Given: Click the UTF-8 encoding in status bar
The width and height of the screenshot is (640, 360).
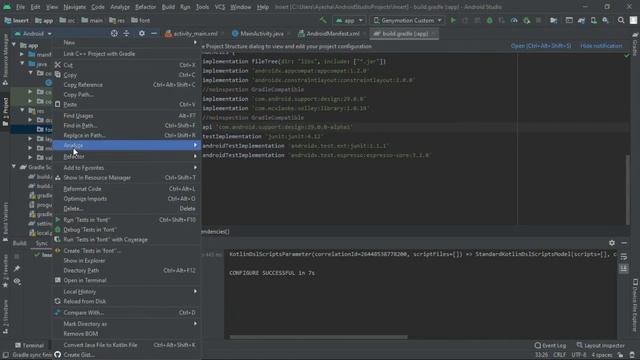Looking at the screenshot, I should click(x=579, y=355).
